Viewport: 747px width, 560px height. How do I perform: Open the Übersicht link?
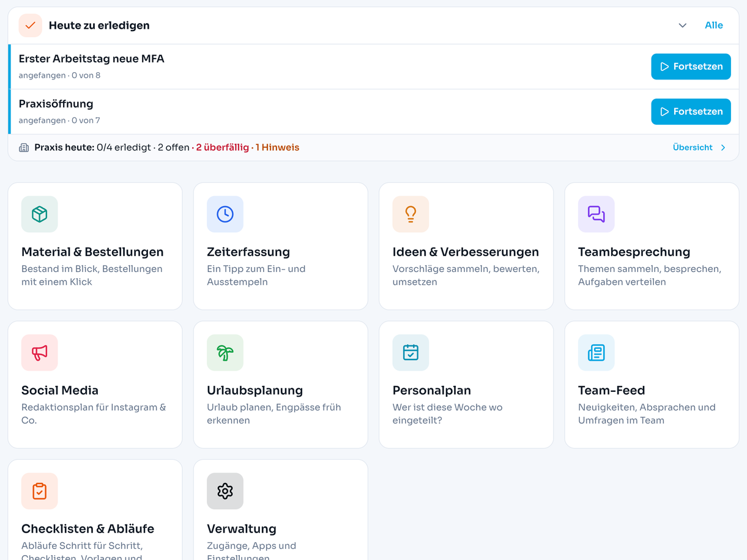[692, 147]
